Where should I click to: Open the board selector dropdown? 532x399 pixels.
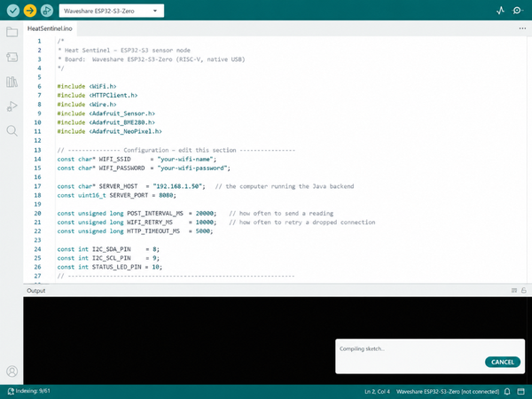(x=112, y=11)
